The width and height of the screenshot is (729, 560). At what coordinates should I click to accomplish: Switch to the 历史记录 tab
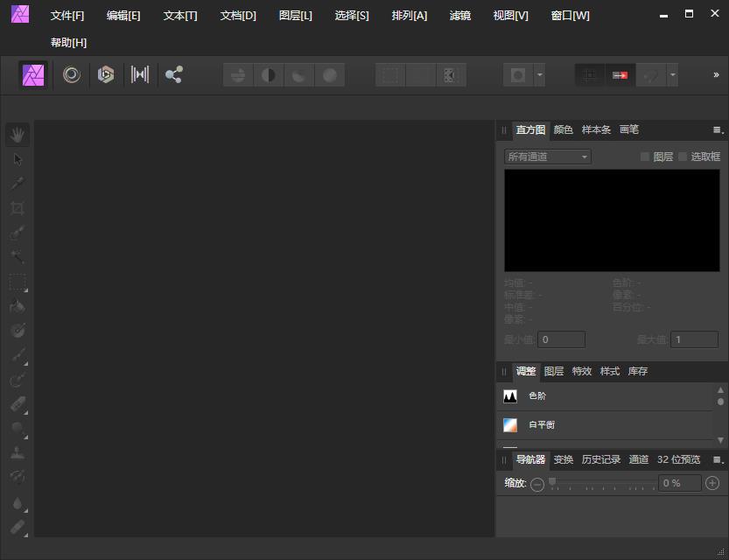tap(602, 458)
